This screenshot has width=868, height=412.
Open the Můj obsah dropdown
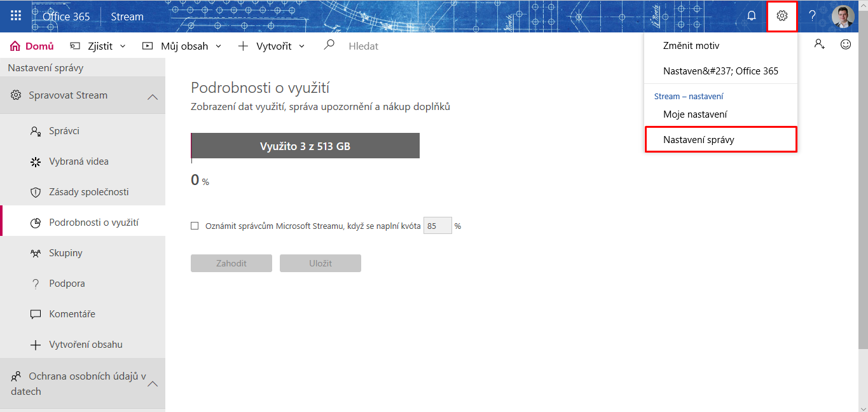click(182, 46)
